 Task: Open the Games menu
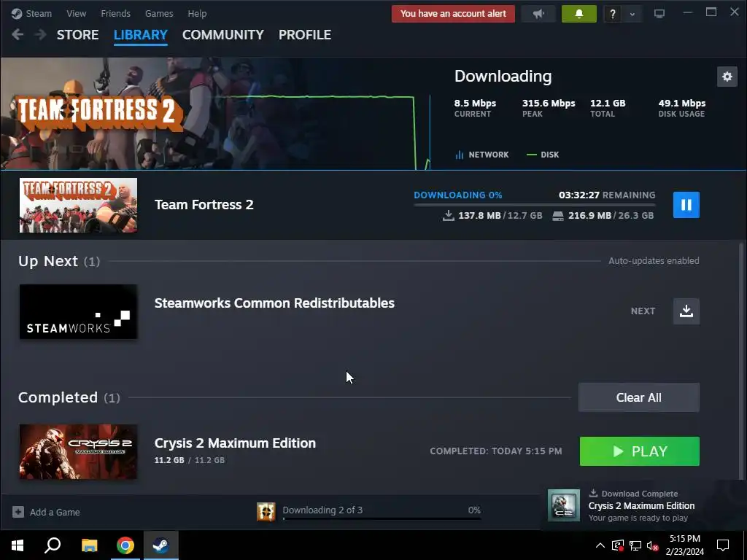coord(159,13)
